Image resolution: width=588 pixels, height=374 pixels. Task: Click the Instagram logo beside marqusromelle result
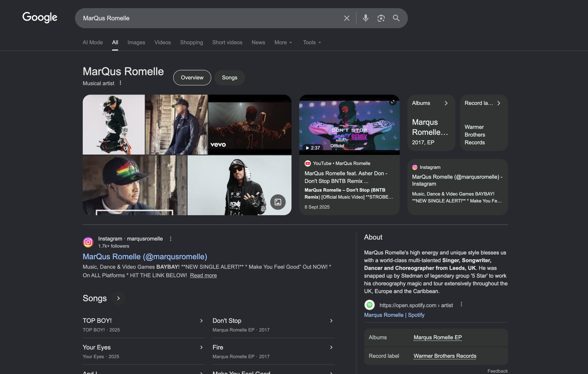click(88, 242)
